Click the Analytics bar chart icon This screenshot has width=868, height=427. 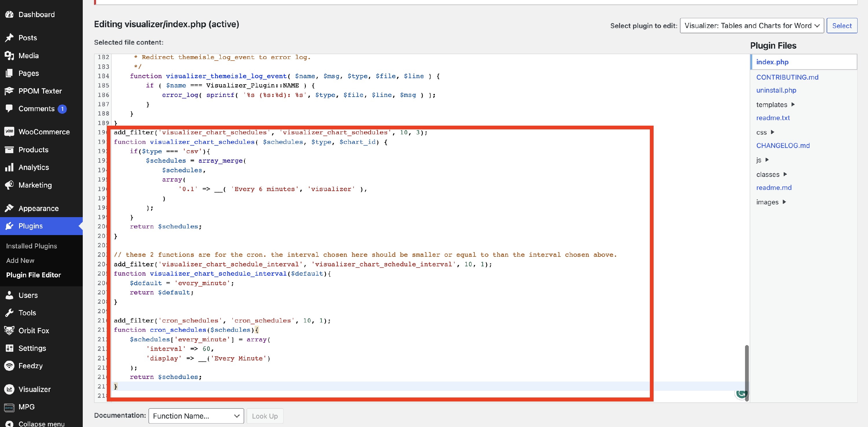(9, 167)
